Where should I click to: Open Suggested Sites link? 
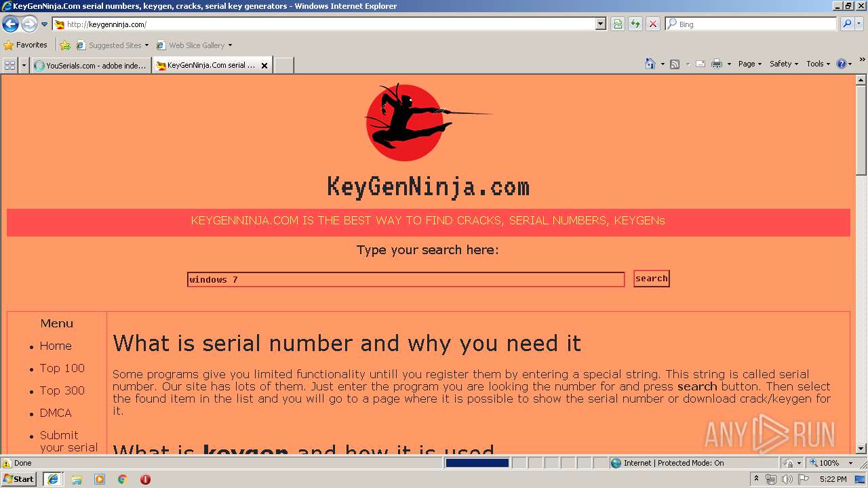point(112,45)
